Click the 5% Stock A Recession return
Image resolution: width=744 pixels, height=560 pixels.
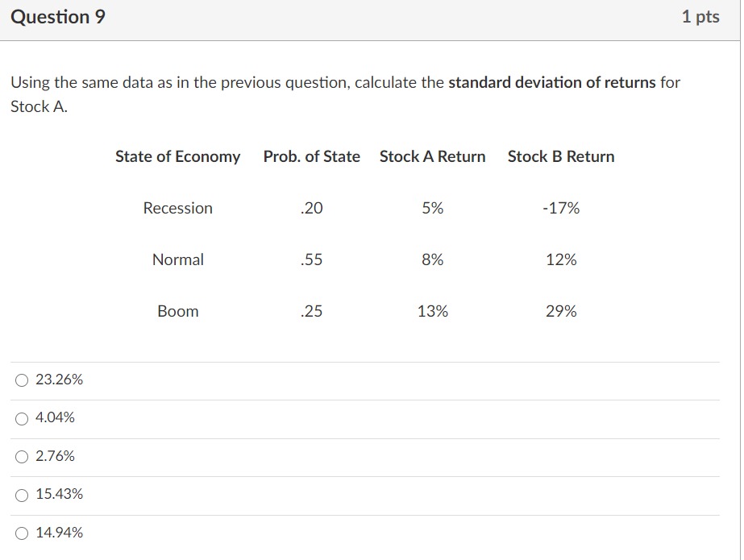click(432, 208)
